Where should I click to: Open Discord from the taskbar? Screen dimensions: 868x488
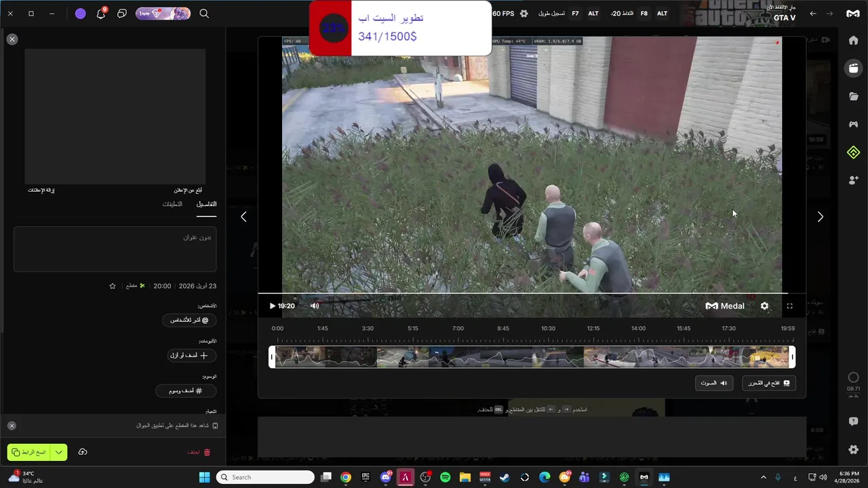pos(386,477)
